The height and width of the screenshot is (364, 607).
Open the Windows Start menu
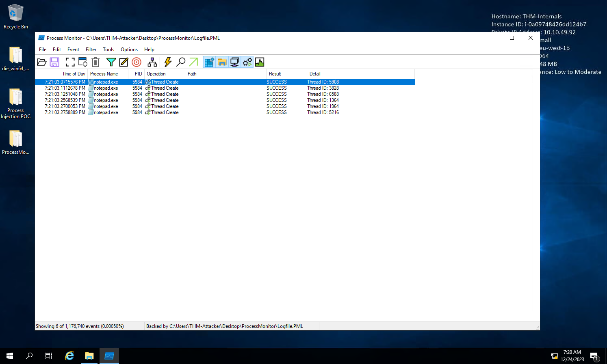coord(10,356)
